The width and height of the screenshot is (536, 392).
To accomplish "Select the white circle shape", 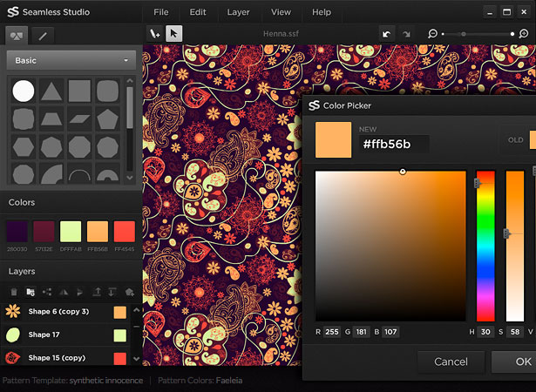I will pos(24,91).
